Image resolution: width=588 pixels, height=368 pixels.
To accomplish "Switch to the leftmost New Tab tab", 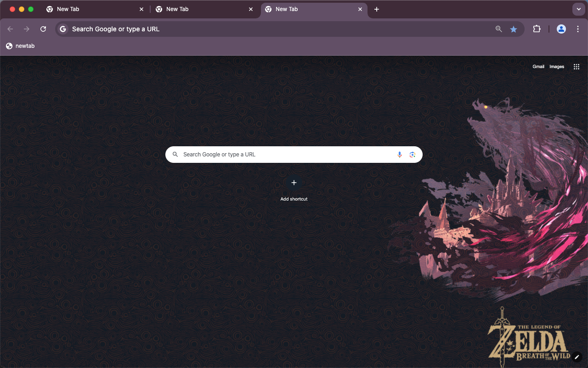I will tap(96, 9).
